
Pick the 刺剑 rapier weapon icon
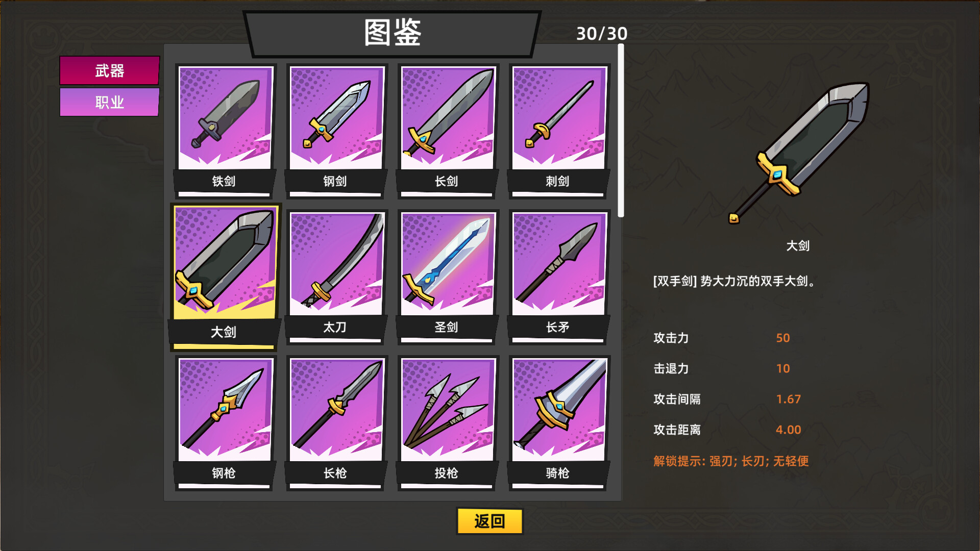[x=559, y=131]
